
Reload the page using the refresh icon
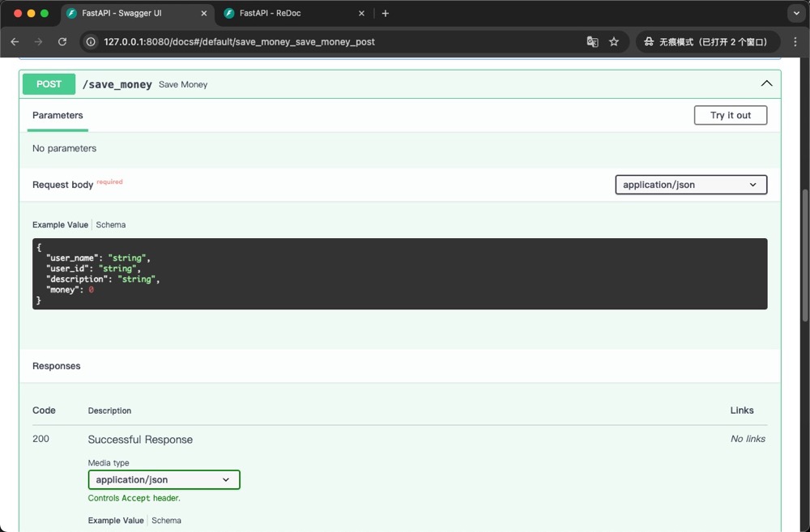tap(62, 41)
